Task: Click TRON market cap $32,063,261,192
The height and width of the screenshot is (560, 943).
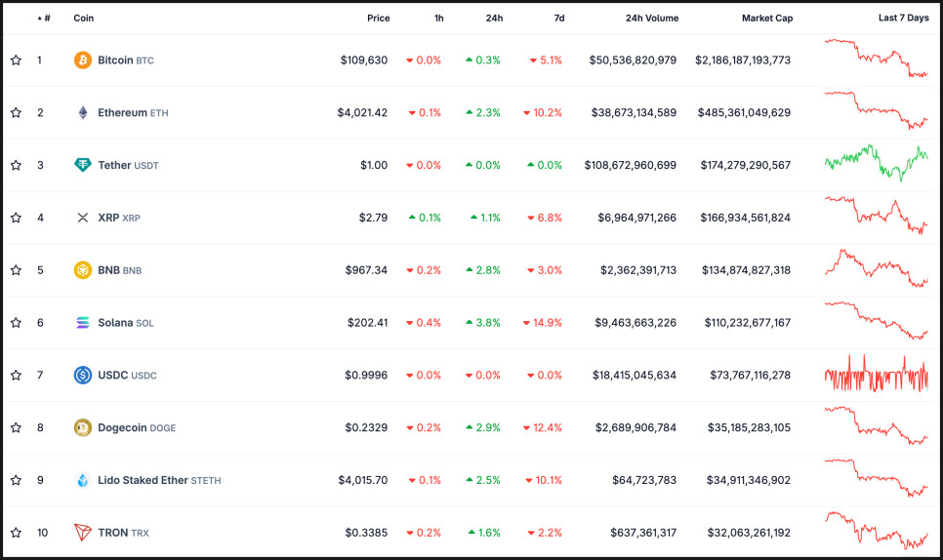Action: coord(749,533)
